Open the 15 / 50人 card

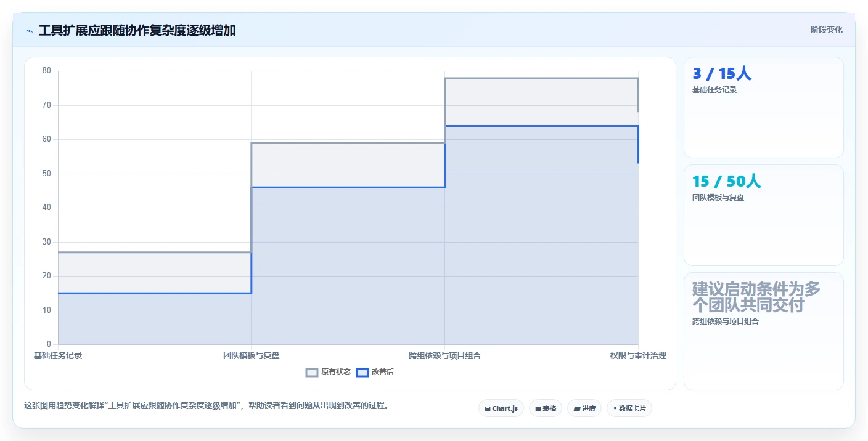764,215
